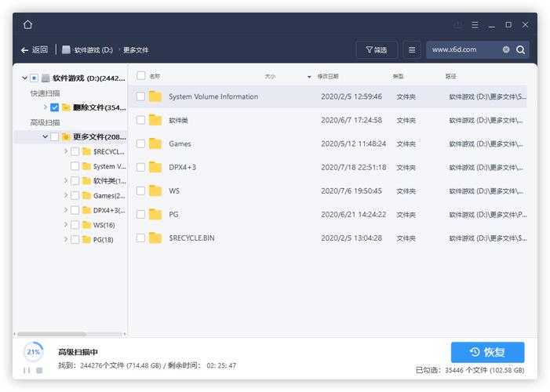Screen dimensions: 550x392
Task: Expand the 删除文件 tree node
Action: click(x=46, y=107)
